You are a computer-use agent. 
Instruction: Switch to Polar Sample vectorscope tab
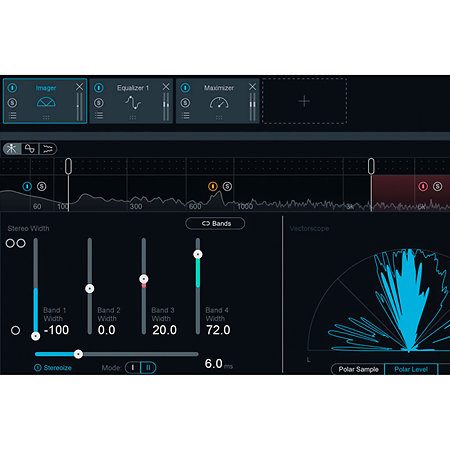[x=358, y=369]
